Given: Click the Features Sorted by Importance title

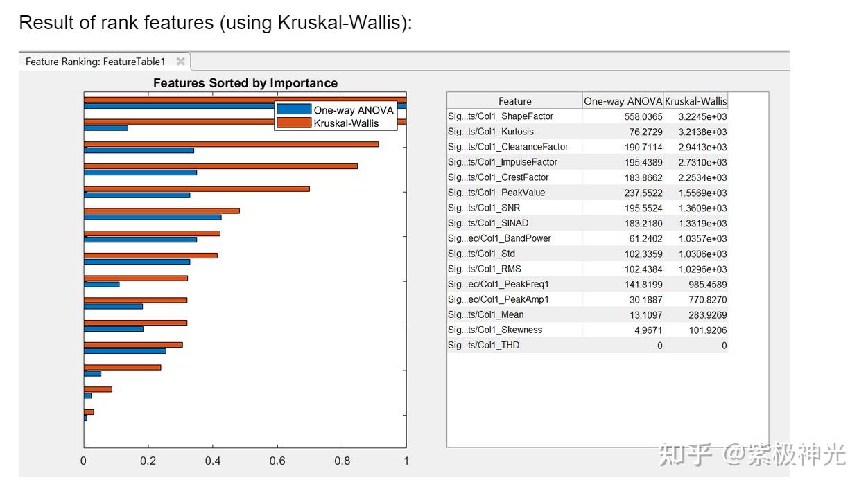Looking at the screenshot, I should pos(245,83).
